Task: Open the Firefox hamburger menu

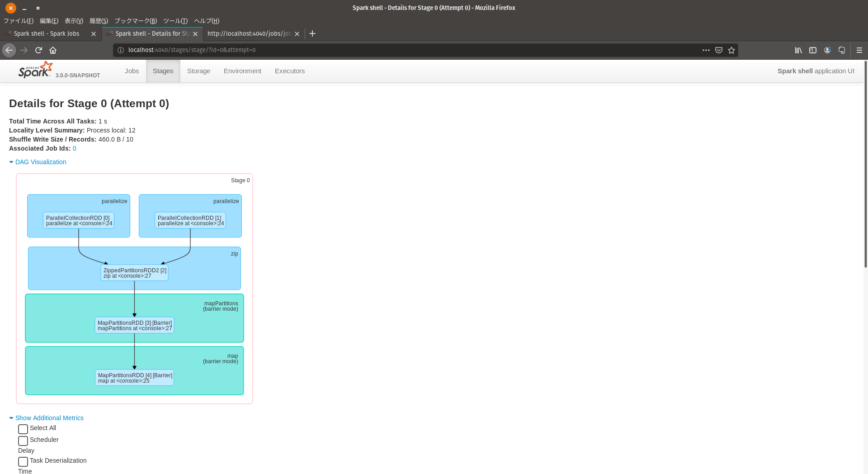Action: pos(859,50)
